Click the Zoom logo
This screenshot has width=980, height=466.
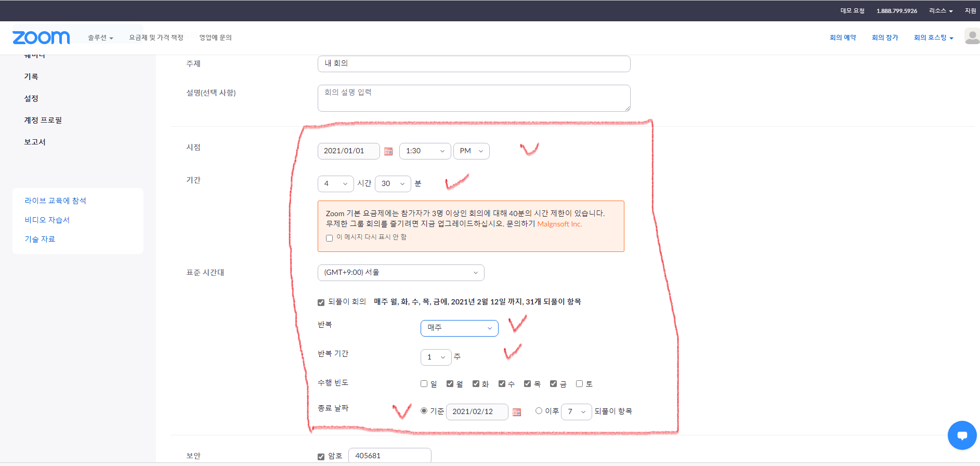[x=41, y=37]
